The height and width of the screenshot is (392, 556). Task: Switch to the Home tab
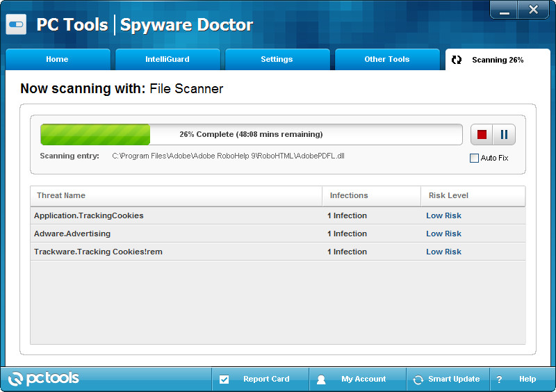(58, 59)
